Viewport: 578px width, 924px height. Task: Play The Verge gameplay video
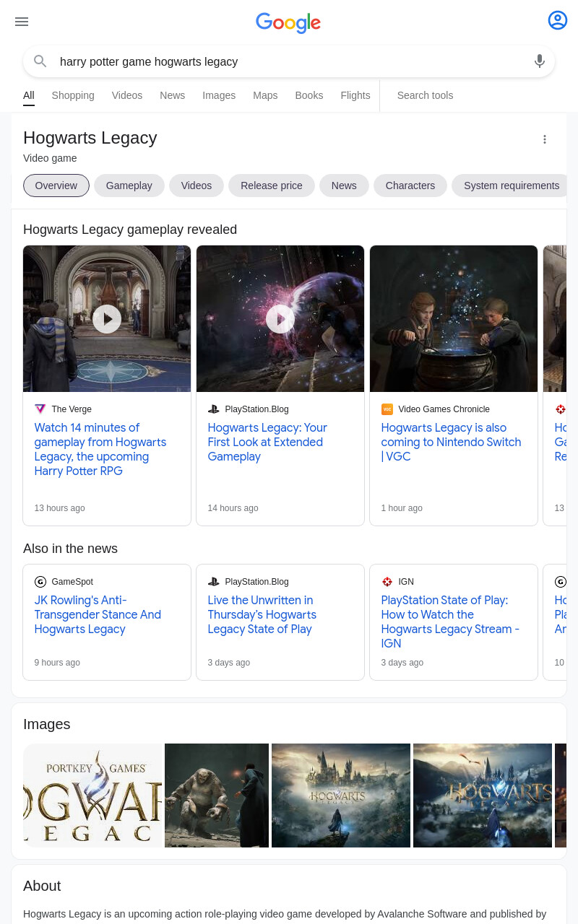pos(107,318)
